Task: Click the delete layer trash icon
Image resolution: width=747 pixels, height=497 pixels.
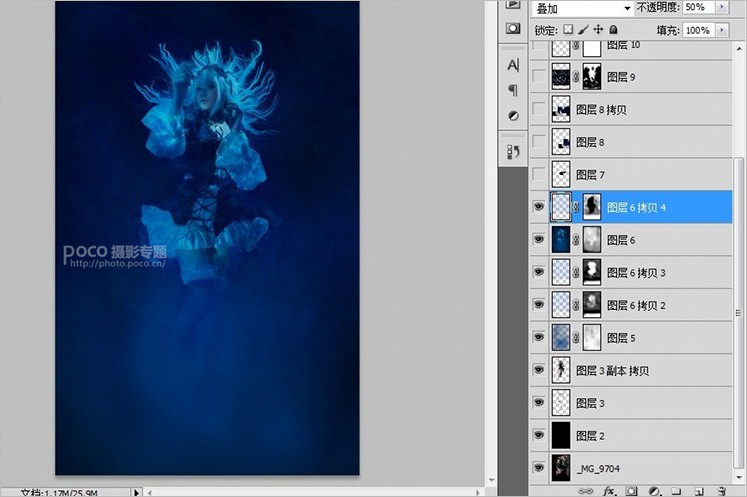Action: pos(720,491)
